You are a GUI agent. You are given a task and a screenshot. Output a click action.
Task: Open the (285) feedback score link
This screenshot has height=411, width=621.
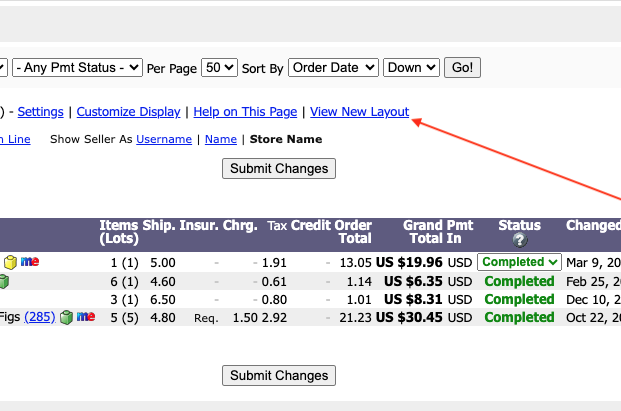pos(40,317)
